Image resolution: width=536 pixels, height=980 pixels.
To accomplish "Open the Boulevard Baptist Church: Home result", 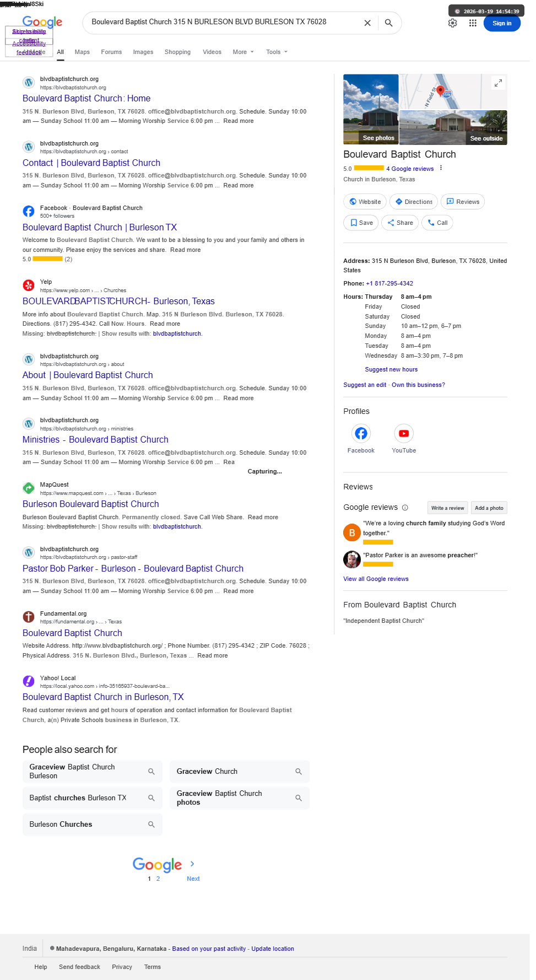I will click(x=86, y=98).
